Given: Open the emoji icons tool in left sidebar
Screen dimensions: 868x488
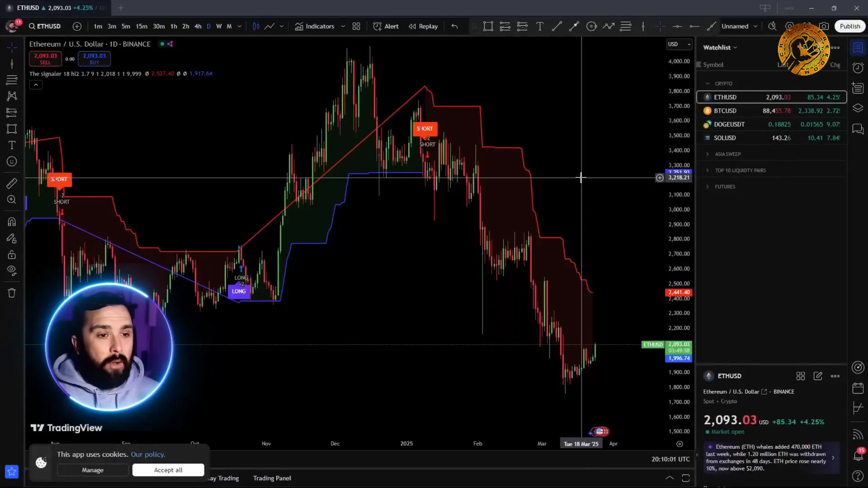Looking at the screenshot, I should point(12,161).
